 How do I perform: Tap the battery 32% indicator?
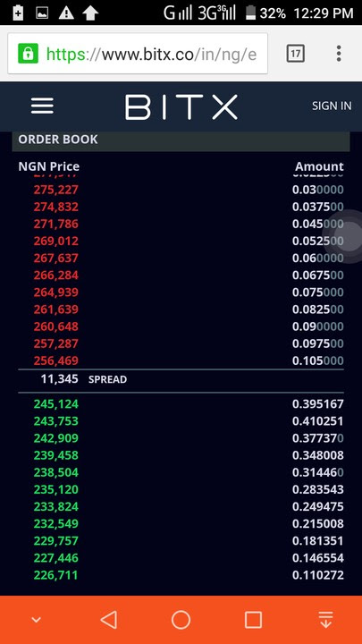click(x=265, y=13)
